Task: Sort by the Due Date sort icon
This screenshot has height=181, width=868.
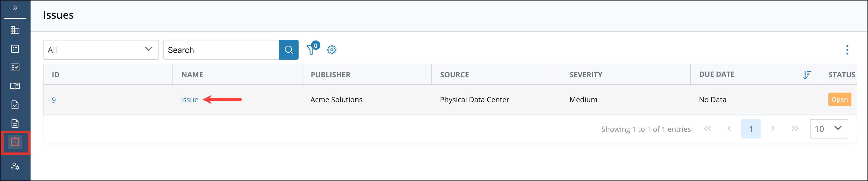Action: click(807, 75)
